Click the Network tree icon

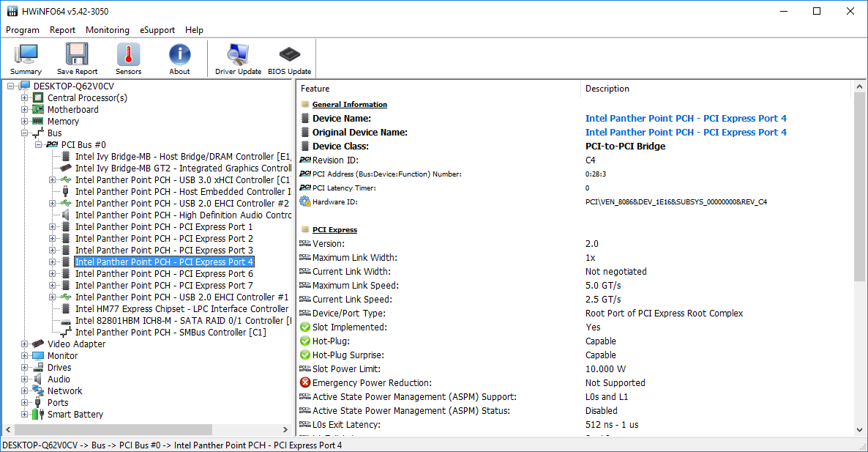pyautogui.click(x=38, y=390)
